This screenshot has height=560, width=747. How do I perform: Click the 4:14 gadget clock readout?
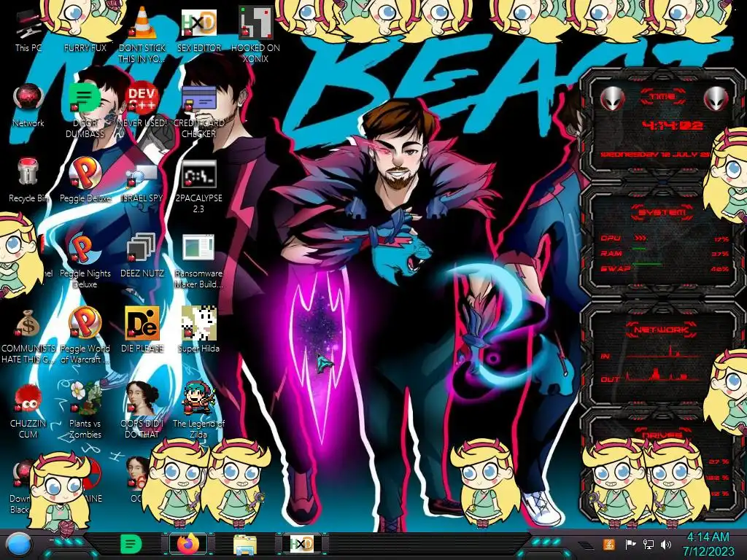pos(672,125)
